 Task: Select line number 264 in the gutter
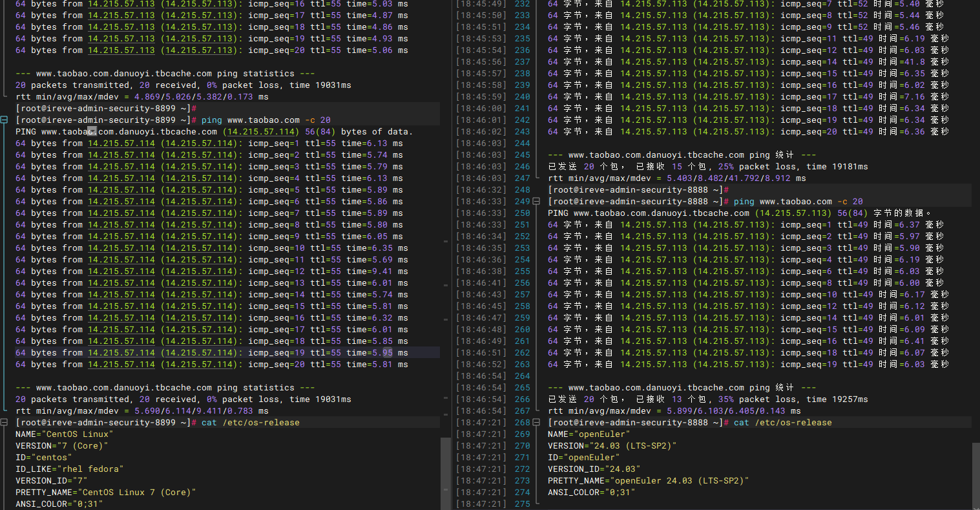tap(522, 376)
